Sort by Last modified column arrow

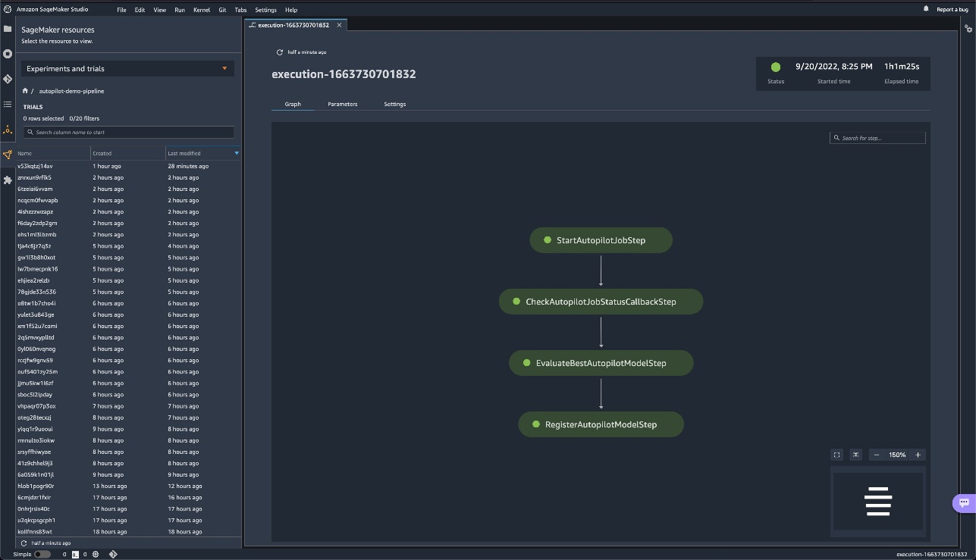(x=237, y=153)
